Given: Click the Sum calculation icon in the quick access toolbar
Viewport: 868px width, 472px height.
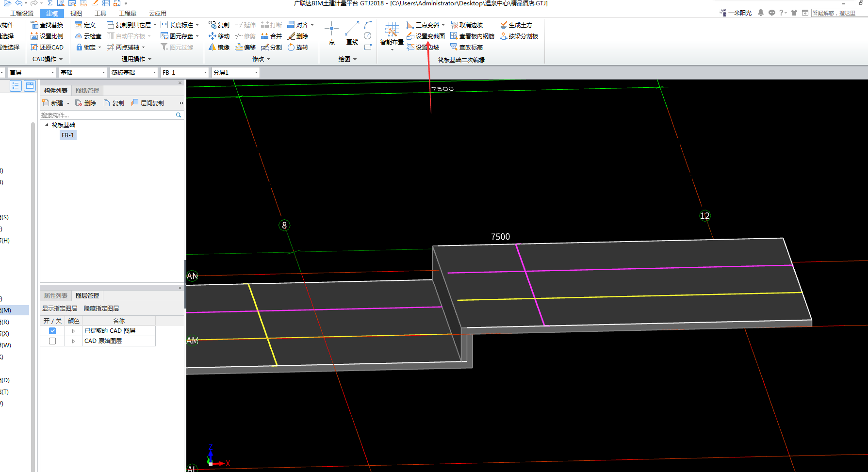Looking at the screenshot, I should click(50, 3).
